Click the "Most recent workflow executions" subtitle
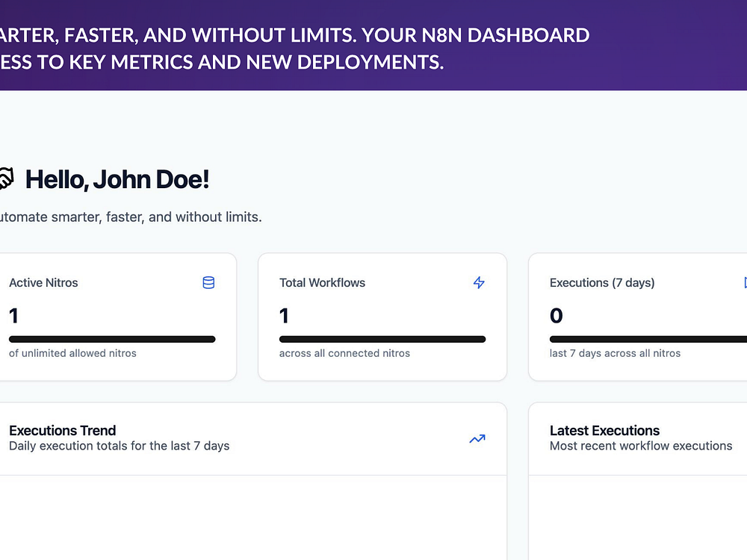Image resolution: width=747 pixels, height=560 pixels. 641,447
